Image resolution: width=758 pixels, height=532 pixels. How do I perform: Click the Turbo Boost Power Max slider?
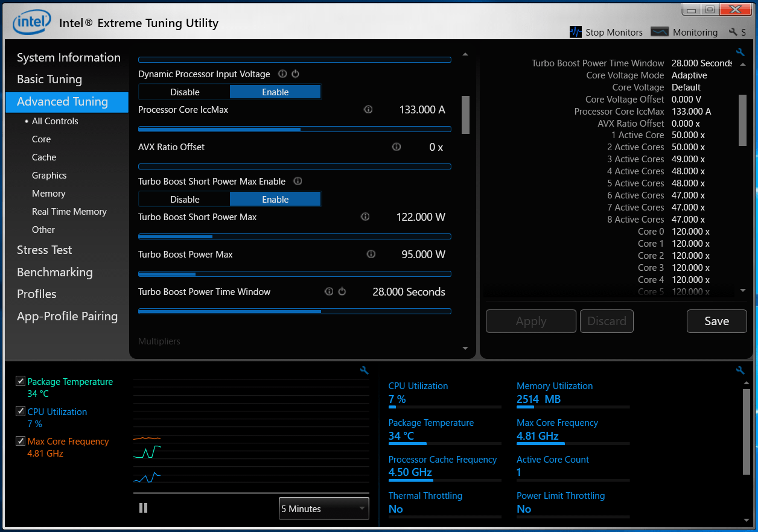click(295, 274)
